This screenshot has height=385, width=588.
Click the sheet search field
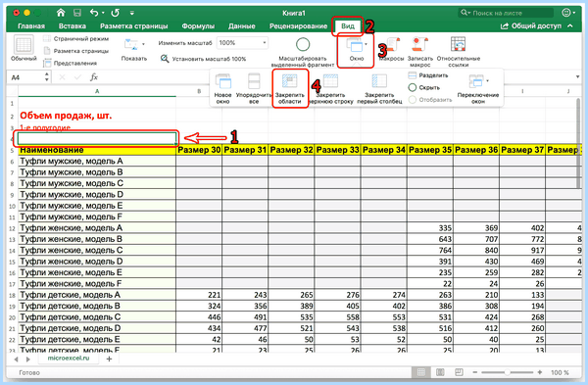(x=506, y=13)
